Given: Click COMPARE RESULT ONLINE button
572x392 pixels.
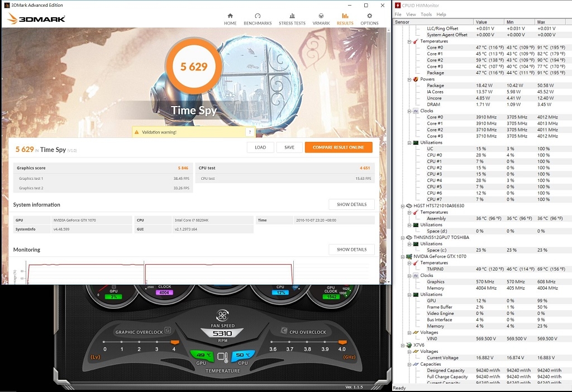Looking at the screenshot, I should tap(339, 147).
